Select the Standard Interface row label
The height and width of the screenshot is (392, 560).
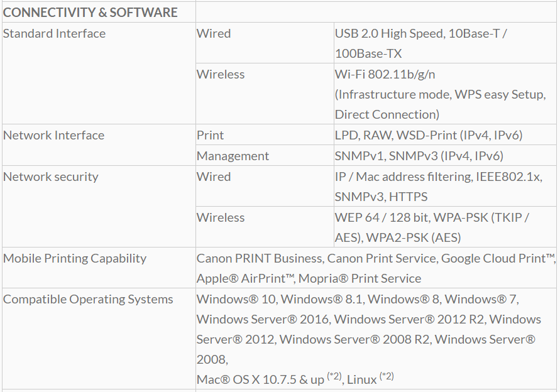pyautogui.click(x=55, y=33)
